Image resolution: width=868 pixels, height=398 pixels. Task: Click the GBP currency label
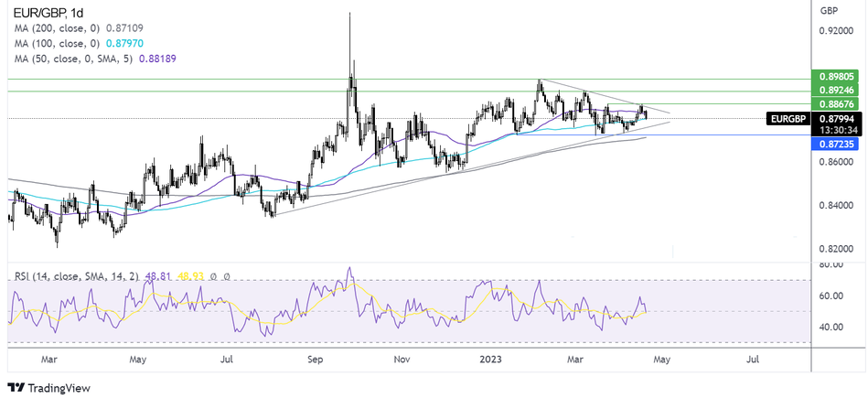[x=828, y=10]
